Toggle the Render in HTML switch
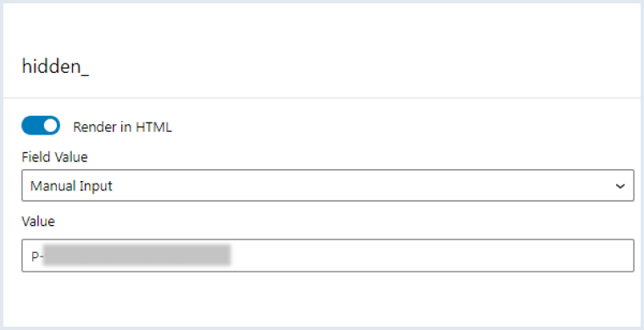 pyautogui.click(x=41, y=125)
